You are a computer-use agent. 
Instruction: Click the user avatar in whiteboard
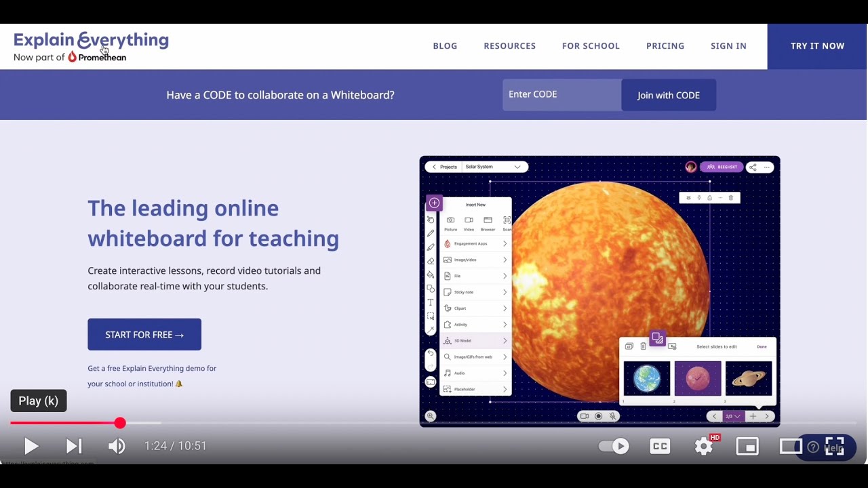pos(690,167)
